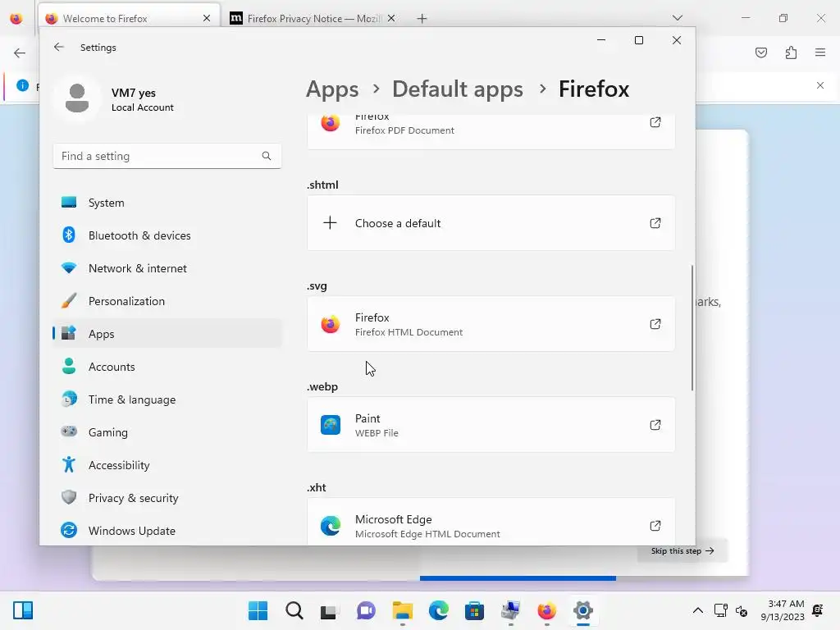
Task: Open volume tray icon
Action: tap(742, 610)
